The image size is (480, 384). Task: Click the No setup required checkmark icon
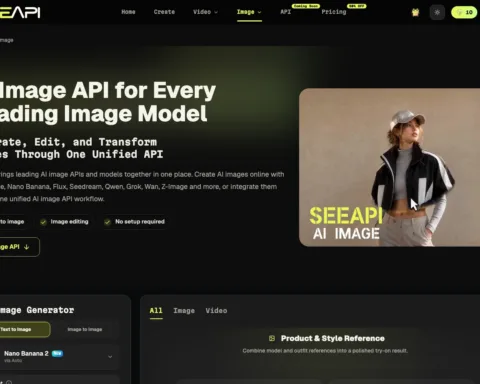coord(107,222)
